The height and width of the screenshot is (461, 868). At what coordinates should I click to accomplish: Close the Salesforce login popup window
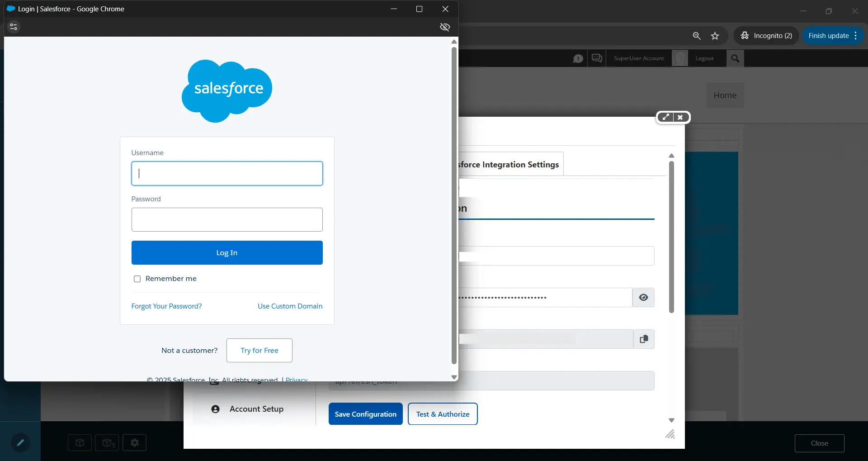[x=445, y=9]
